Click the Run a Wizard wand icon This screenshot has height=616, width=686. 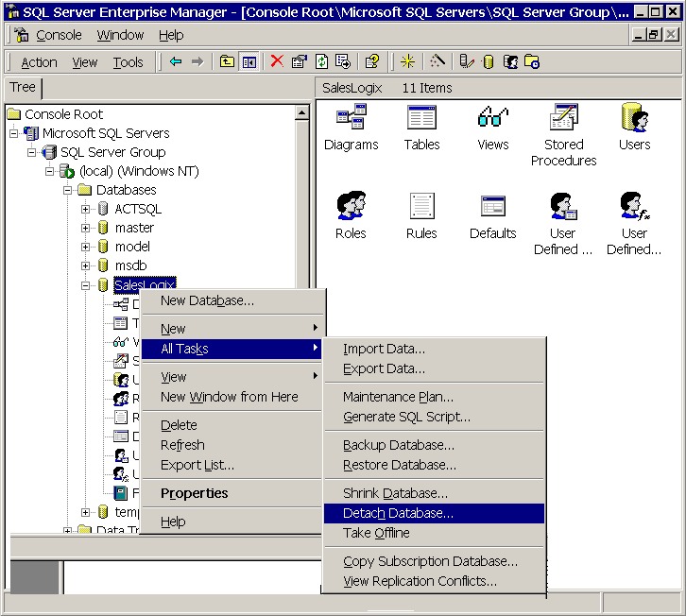tap(437, 61)
